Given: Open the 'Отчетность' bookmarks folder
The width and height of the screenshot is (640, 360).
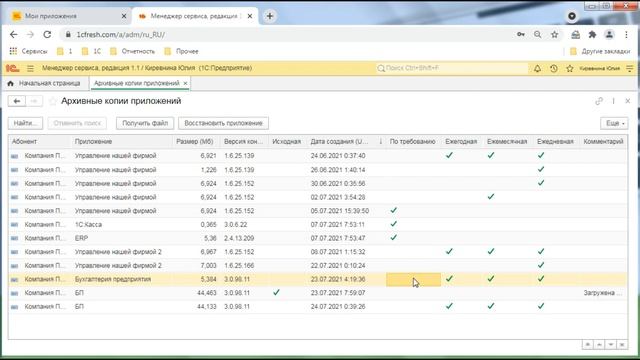Looking at the screenshot, I should pos(133,51).
